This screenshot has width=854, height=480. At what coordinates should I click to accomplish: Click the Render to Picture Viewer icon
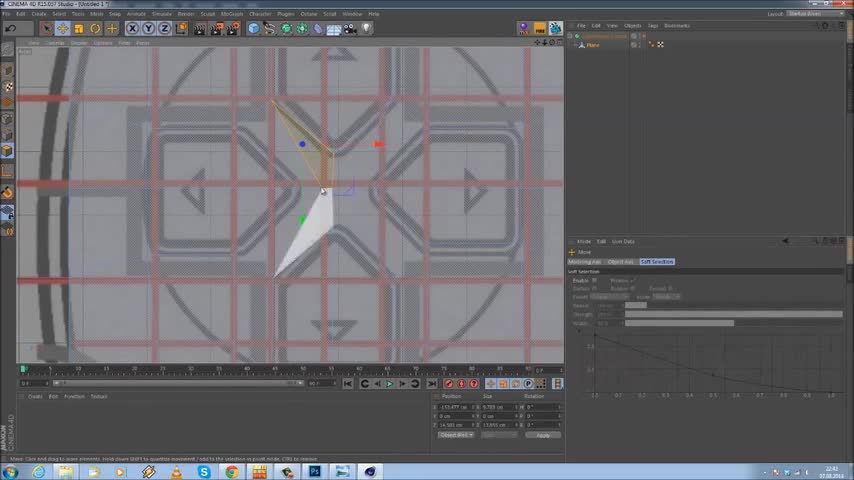click(x=216, y=28)
